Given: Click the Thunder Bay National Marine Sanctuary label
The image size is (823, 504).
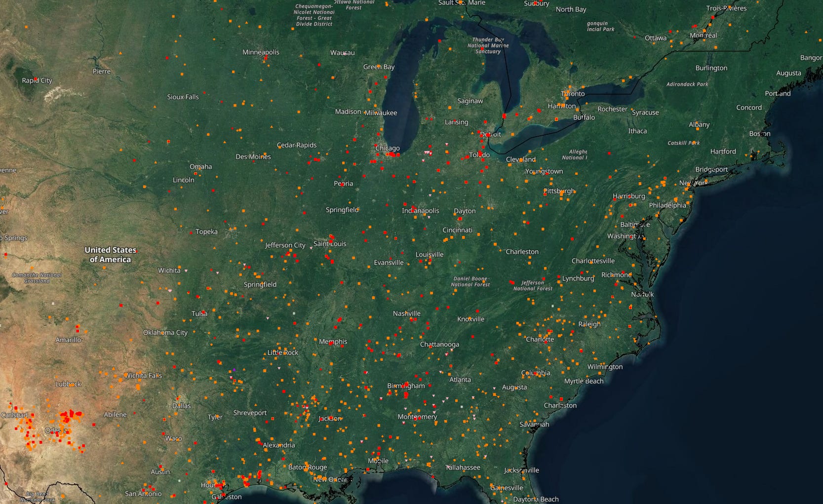Looking at the screenshot, I should coord(489,45).
